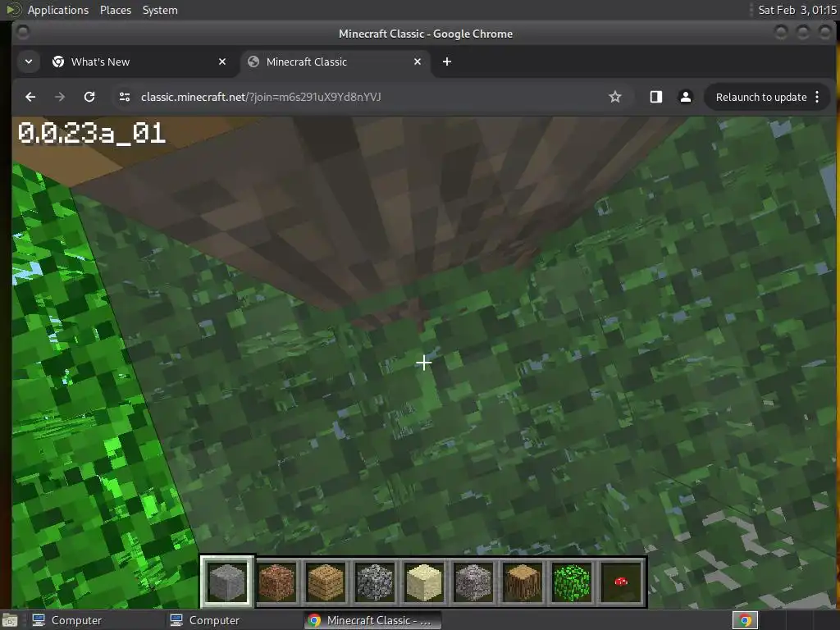
Task: Click the address bar URL
Action: click(x=261, y=97)
